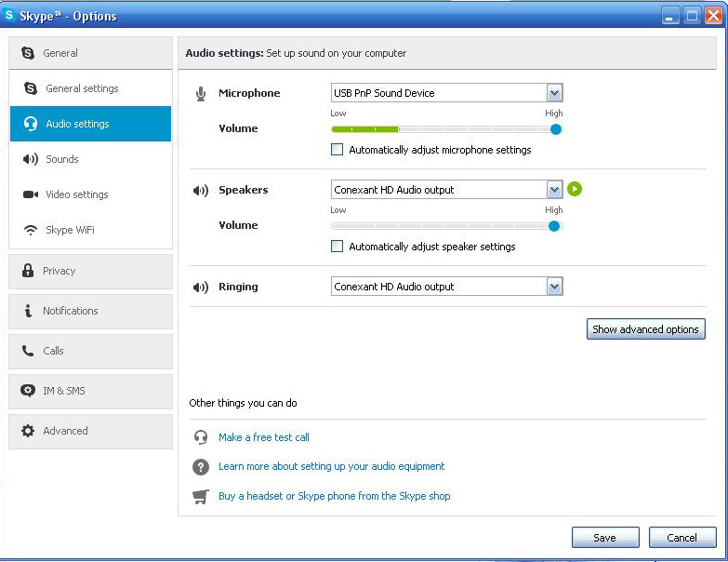728x562 pixels.
Task: Click the gear icon beside Advanced
Action: pyautogui.click(x=28, y=431)
